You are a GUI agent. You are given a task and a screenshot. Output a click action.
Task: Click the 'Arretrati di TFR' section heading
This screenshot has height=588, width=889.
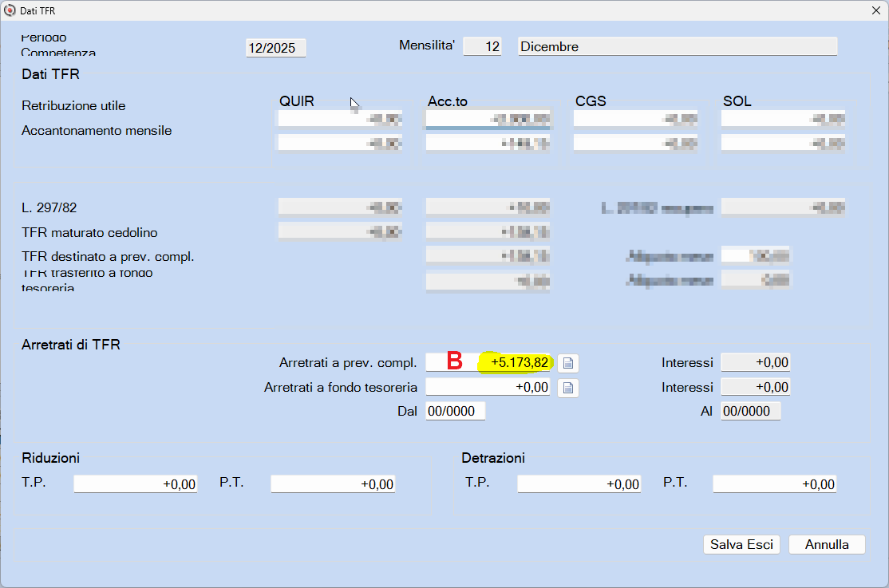[71, 345]
